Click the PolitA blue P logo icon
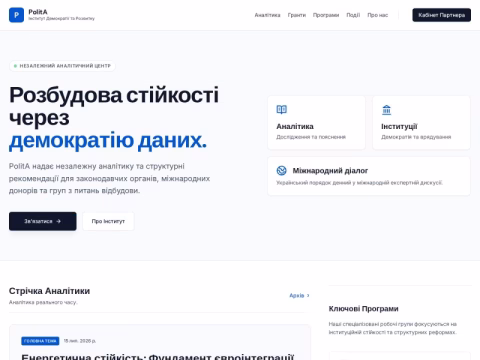This screenshot has height=360, width=480. pos(16,15)
